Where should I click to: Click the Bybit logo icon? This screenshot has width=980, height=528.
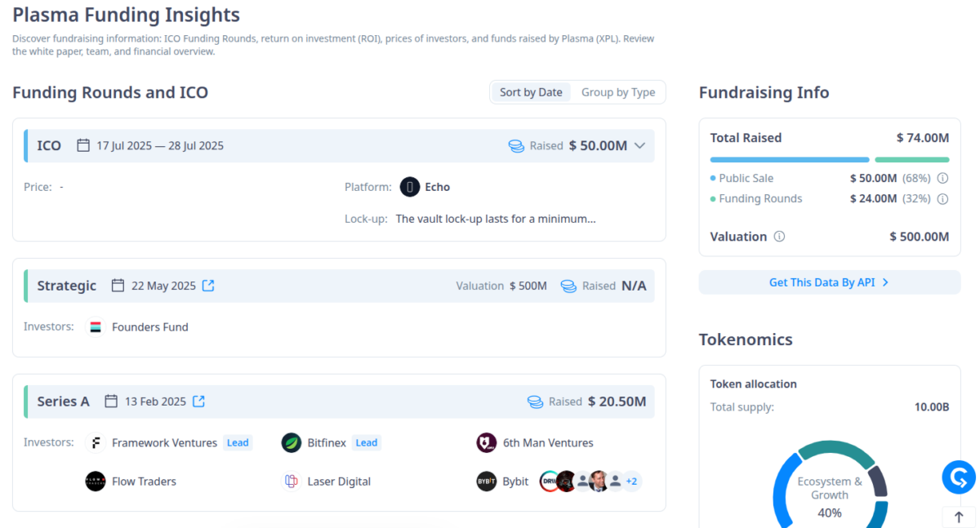(x=487, y=481)
